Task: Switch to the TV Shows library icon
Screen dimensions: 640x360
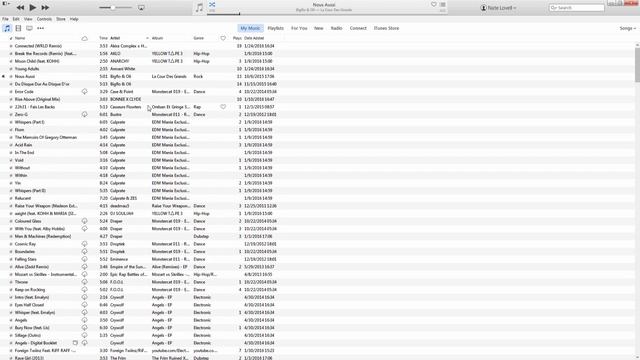Action: coord(29,28)
